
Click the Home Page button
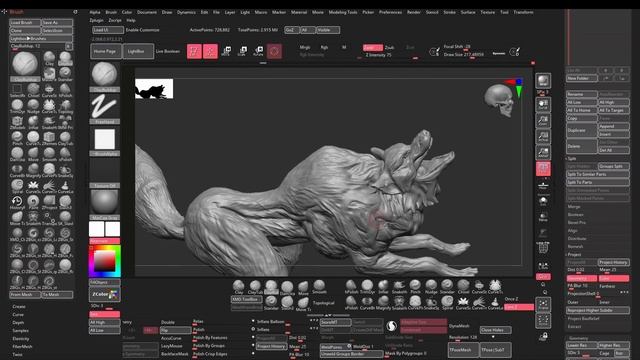pos(106,51)
